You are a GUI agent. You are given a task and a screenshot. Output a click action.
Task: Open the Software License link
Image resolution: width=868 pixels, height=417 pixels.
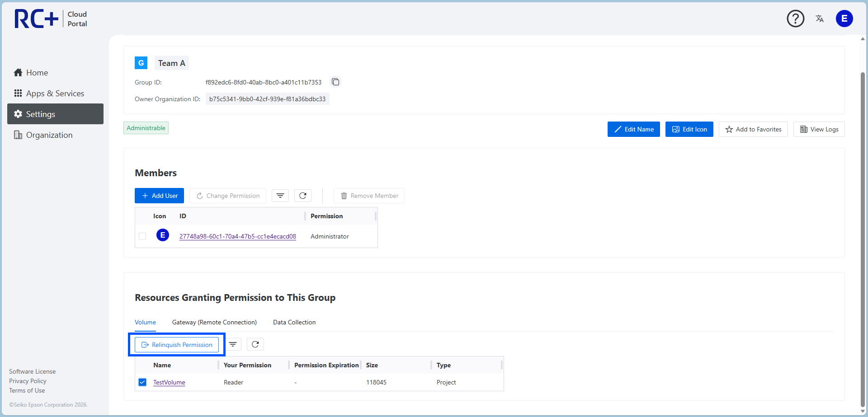click(x=33, y=371)
